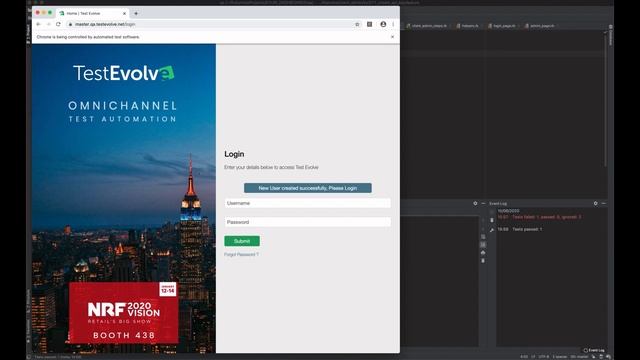Hide the Event Log panel with the minus icon
The image size is (640, 360).
(604, 203)
